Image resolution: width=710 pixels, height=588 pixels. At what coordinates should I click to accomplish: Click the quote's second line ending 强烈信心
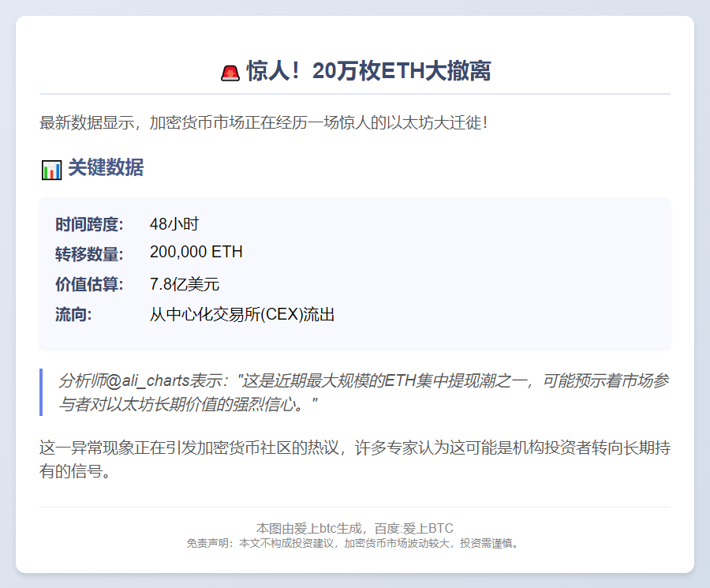(188, 404)
